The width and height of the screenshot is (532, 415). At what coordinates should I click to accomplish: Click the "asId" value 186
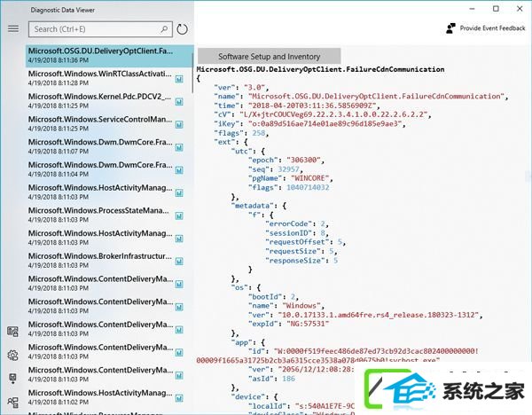point(288,379)
